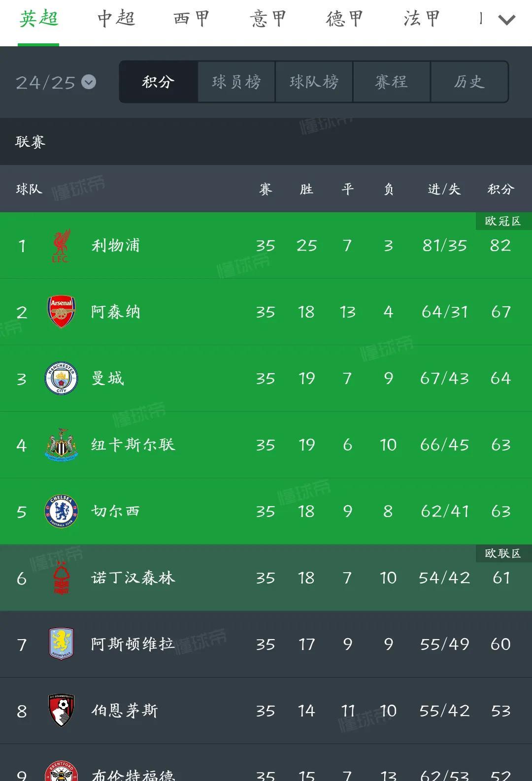Open the 利物浦 team row
Screen dimensions: 532x781
tap(266, 245)
